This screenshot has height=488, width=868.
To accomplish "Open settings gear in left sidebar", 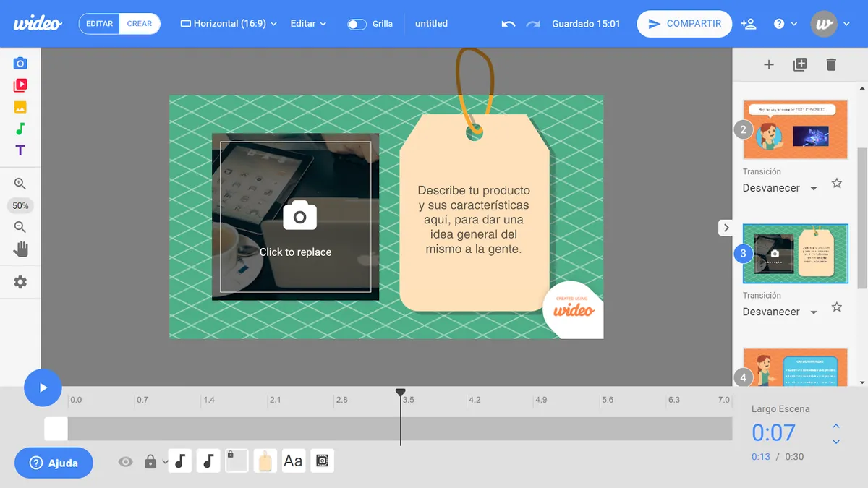I will point(20,282).
